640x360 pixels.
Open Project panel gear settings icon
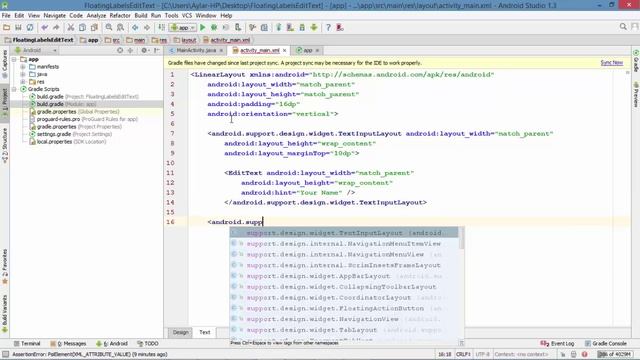tap(144, 50)
